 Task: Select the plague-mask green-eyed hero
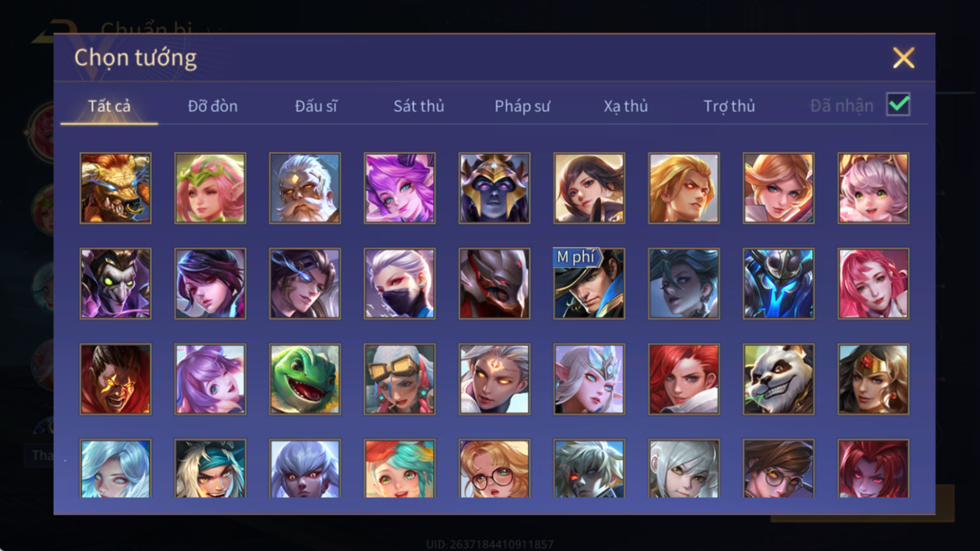115,283
